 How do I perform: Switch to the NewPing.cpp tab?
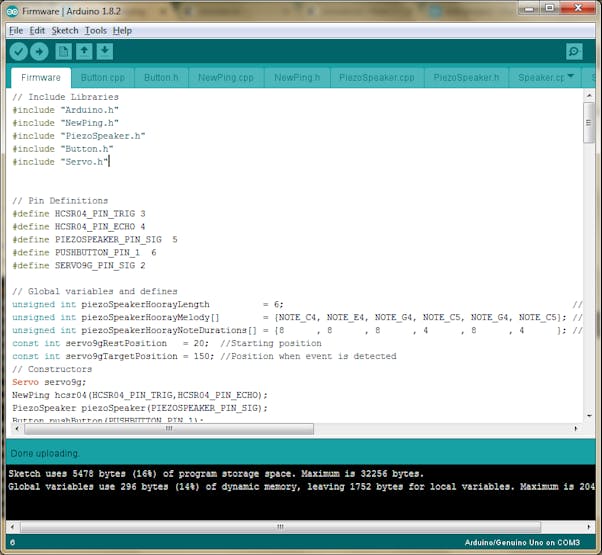tap(226, 78)
